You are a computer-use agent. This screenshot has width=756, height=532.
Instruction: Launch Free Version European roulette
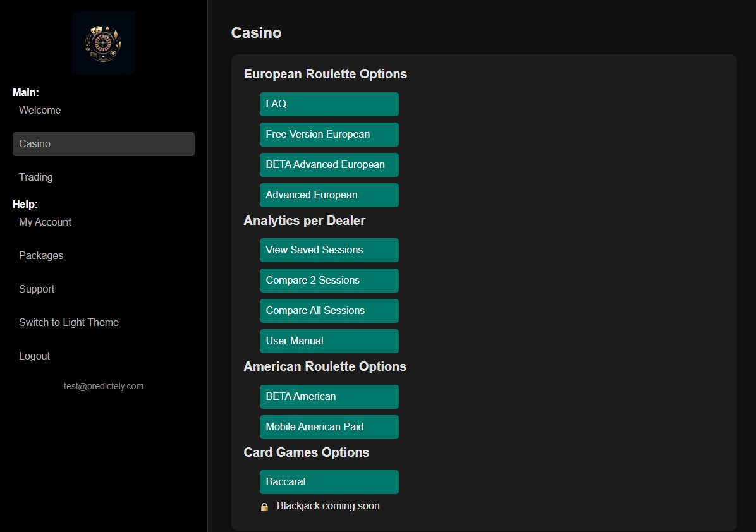click(x=329, y=134)
